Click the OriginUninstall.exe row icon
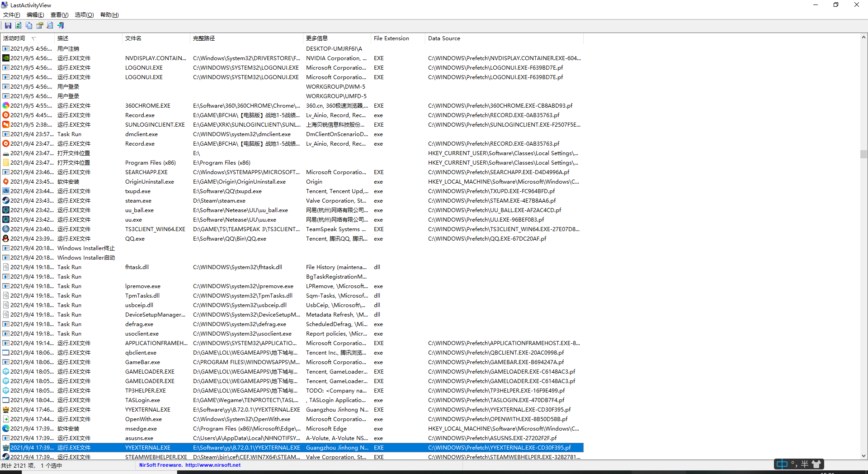This screenshot has width=868, height=474. click(x=6, y=182)
